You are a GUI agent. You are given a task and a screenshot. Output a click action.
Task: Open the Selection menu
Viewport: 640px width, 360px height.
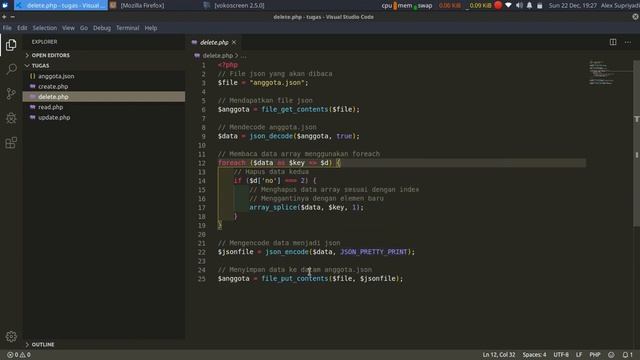pos(45,28)
